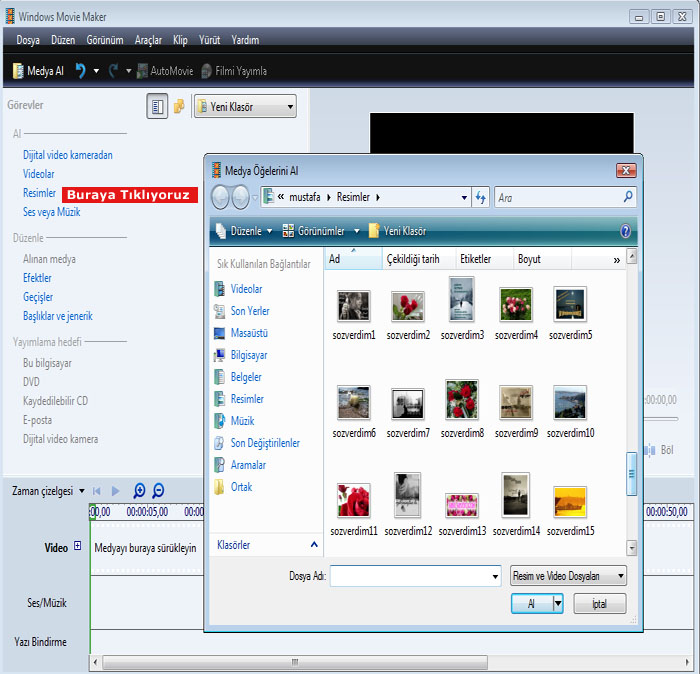Click the Medya Al import icon
The image size is (700, 674).
[19, 71]
